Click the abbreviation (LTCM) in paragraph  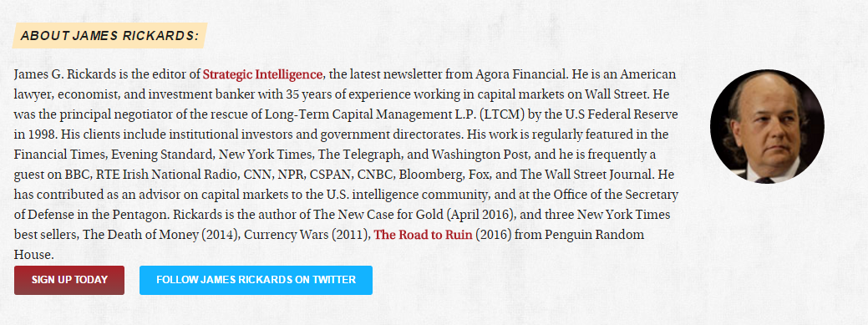[x=503, y=114]
